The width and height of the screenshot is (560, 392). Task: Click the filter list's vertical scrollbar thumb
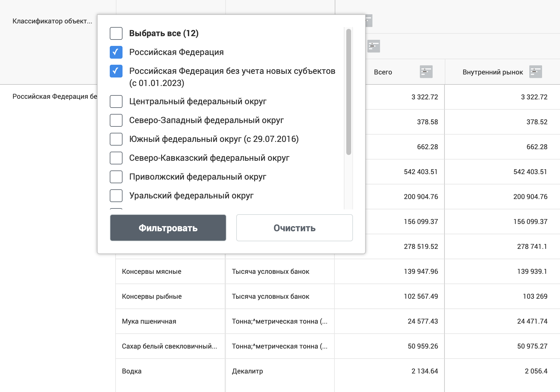pos(349,91)
